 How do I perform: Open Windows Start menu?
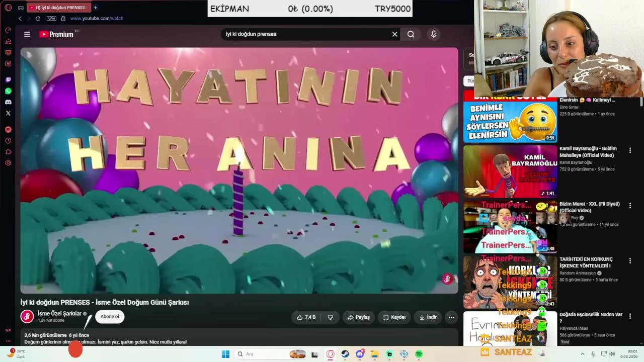tap(225, 354)
